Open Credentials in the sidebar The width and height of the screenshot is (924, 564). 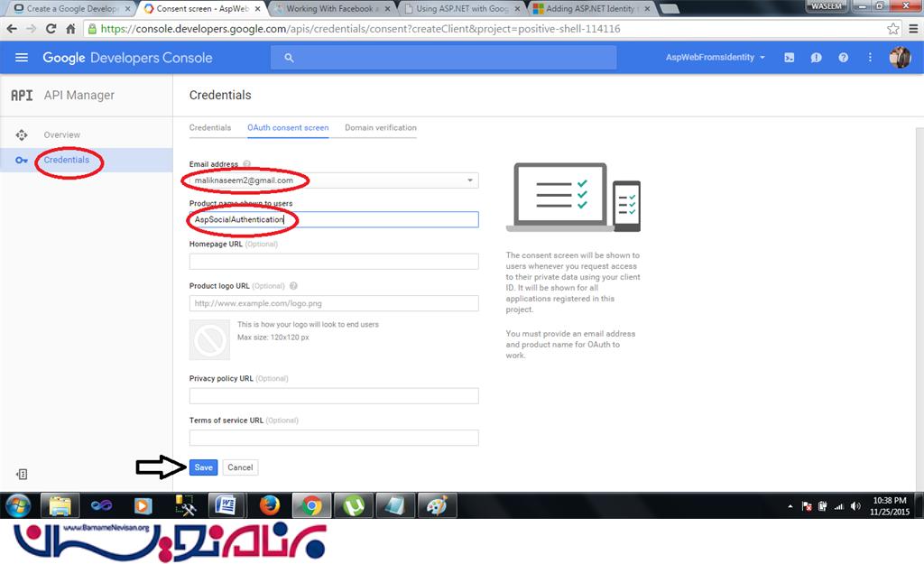[x=67, y=160]
